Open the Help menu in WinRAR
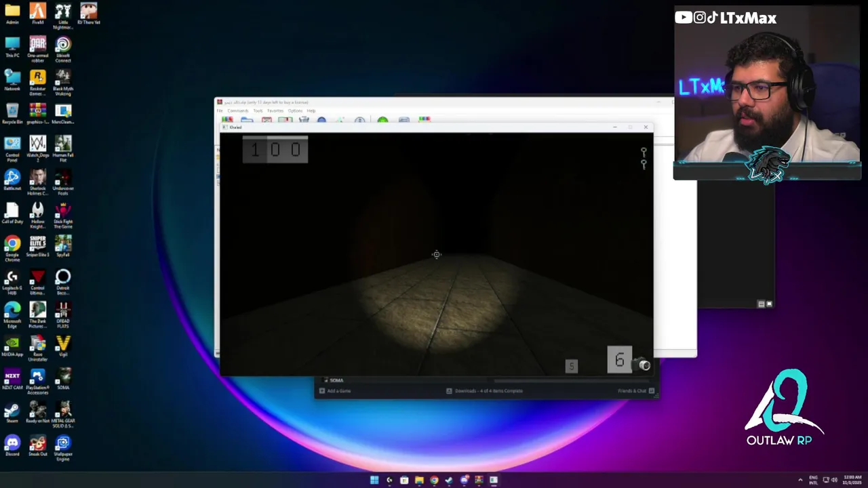The width and height of the screenshot is (868, 488). 311,110
